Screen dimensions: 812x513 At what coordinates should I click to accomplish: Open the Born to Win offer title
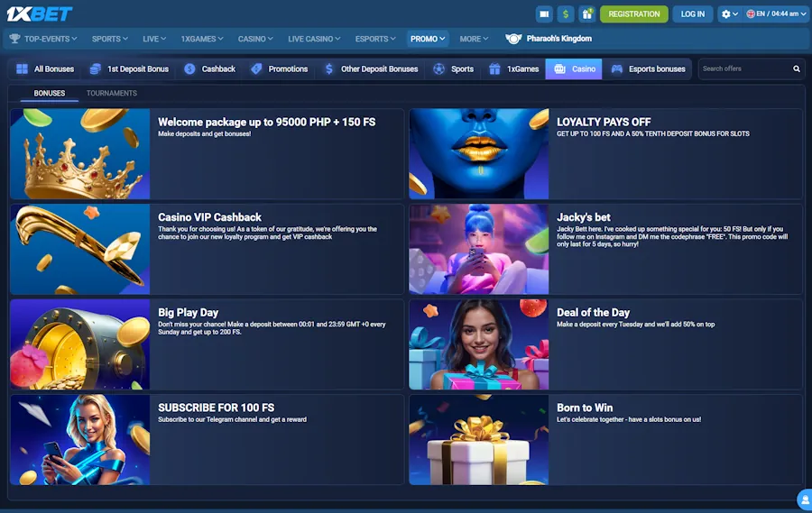[585, 408]
